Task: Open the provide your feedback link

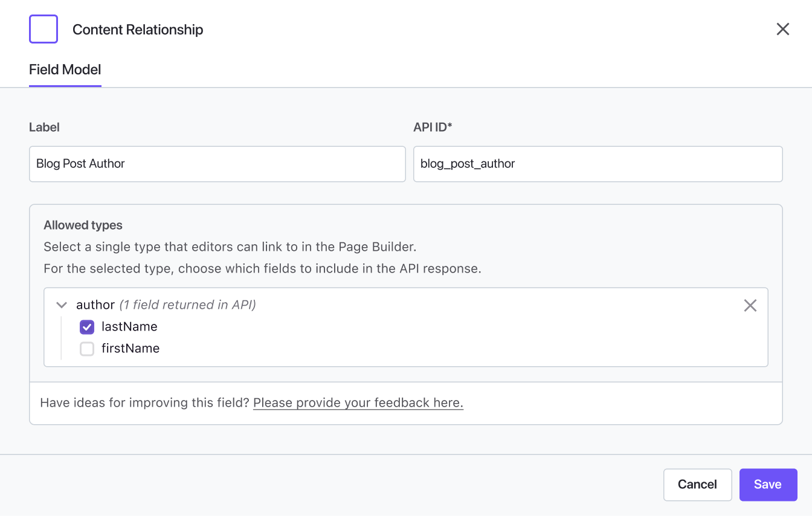Action: point(358,403)
